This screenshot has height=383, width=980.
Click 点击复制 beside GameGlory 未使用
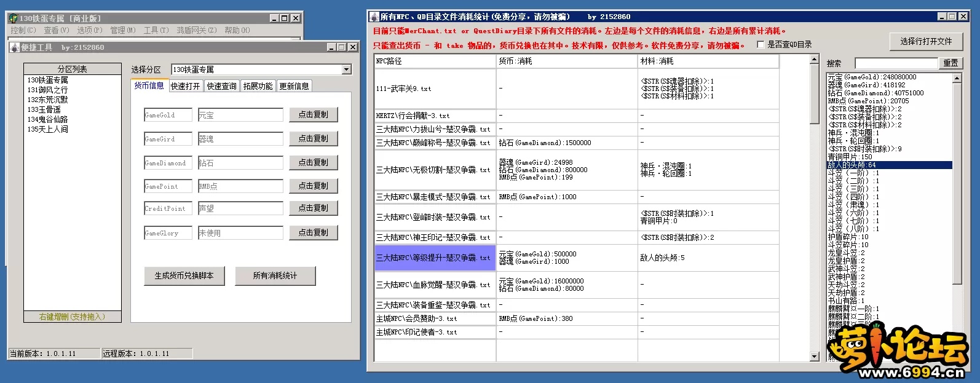click(314, 233)
